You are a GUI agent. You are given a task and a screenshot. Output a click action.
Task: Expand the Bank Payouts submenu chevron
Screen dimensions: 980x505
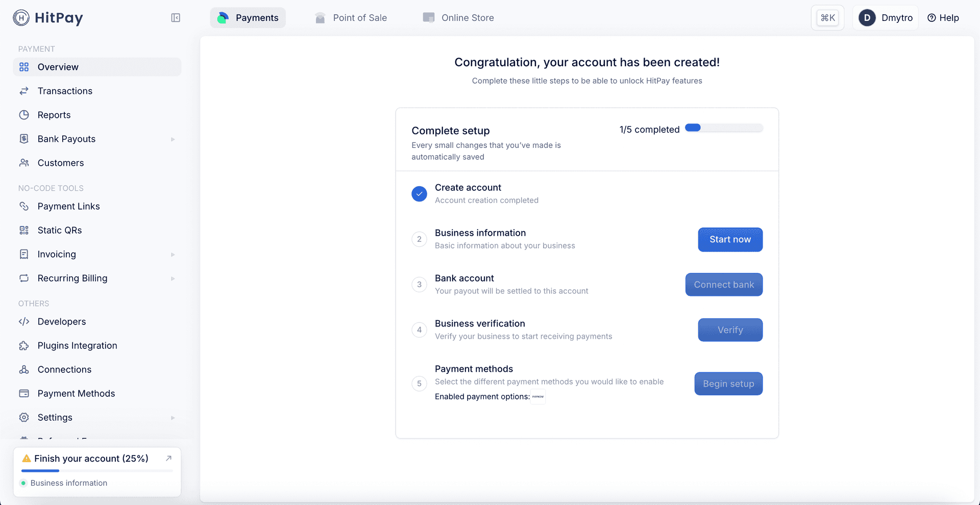173,139
